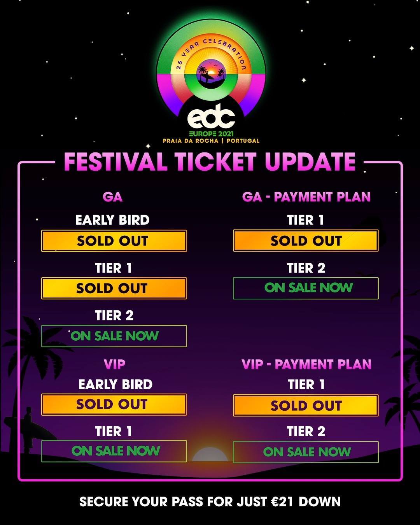
Task: Select VIP Tier 1 On Sale Now
Action: click(x=114, y=451)
